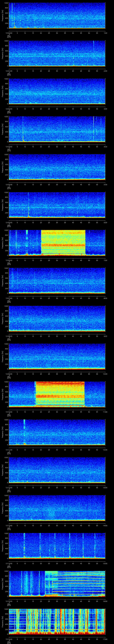Click the 13:06:00 start time label
Viewport: 114px width, 644px height.
point(9,260)
